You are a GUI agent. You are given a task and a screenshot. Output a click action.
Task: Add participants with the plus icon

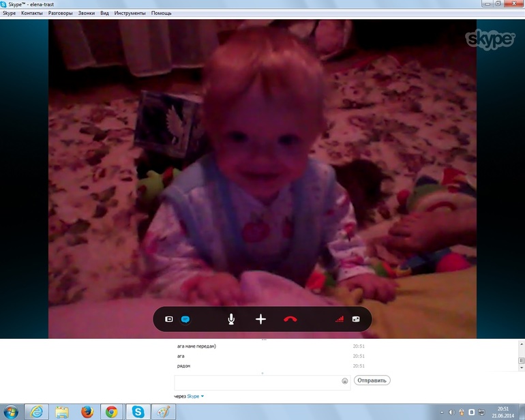[260, 319]
